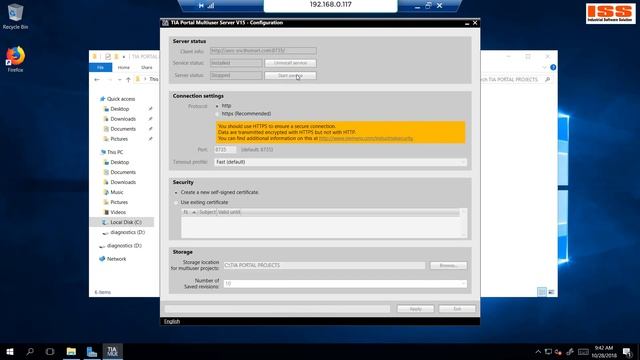Switch Explorer to large icons view
The width and height of the screenshot is (640, 360).
click(x=551, y=292)
